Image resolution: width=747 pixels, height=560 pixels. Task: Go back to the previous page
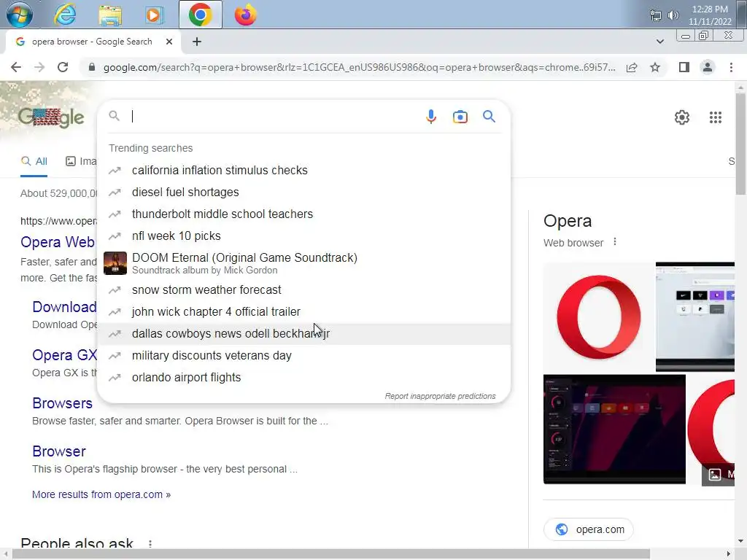[16, 67]
